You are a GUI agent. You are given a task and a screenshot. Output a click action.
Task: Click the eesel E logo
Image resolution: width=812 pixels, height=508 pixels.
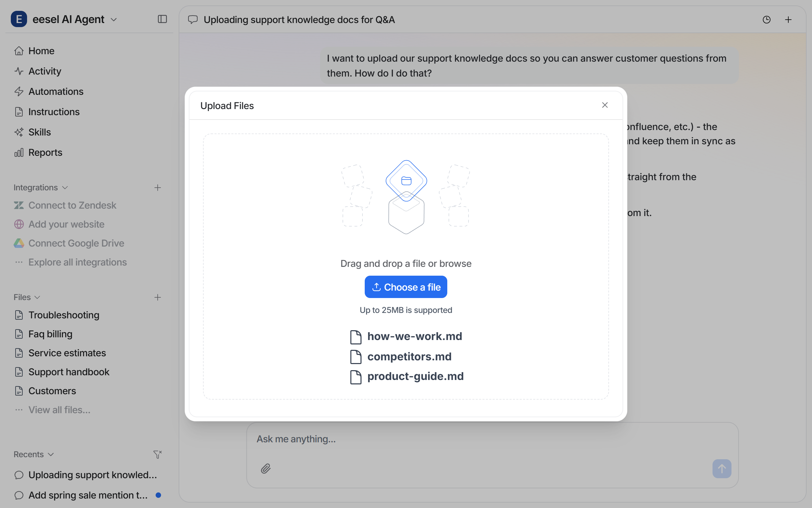coord(19,19)
